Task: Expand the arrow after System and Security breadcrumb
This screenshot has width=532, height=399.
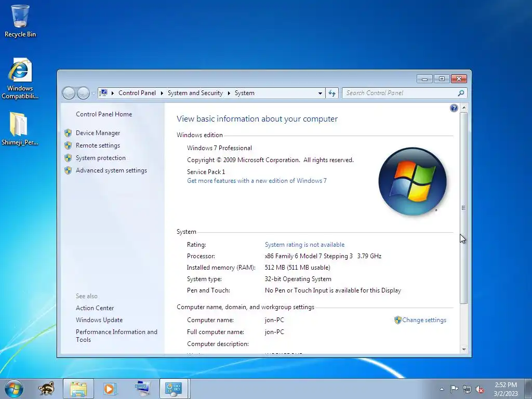Action: [229, 93]
